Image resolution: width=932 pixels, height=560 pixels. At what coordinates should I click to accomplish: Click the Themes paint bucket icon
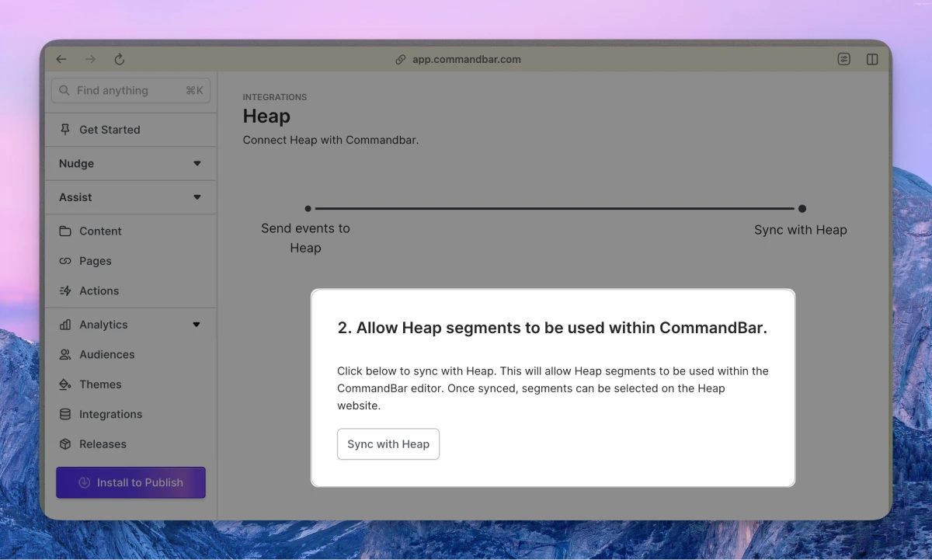pos(65,384)
